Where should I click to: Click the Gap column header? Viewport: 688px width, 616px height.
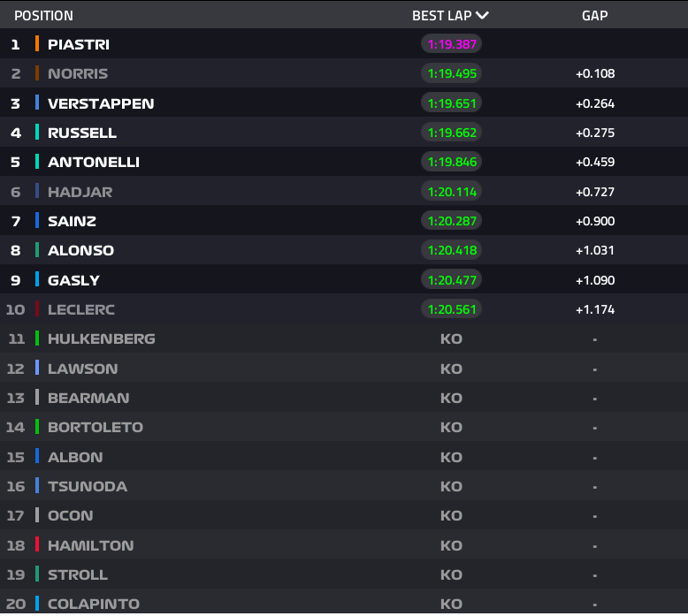pyautogui.click(x=594, y=16)
